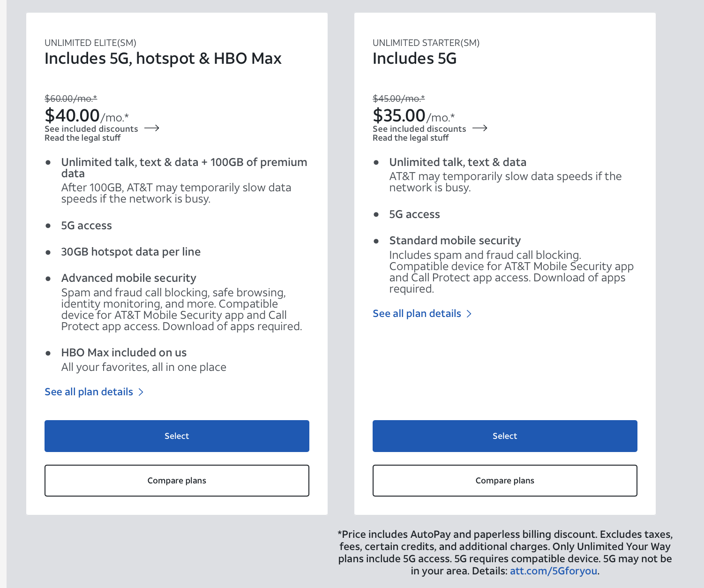Click the Unlimited Starter "Includes 5G" heading
Viewport: 704px width, 588px height.
tap(414, 59)
